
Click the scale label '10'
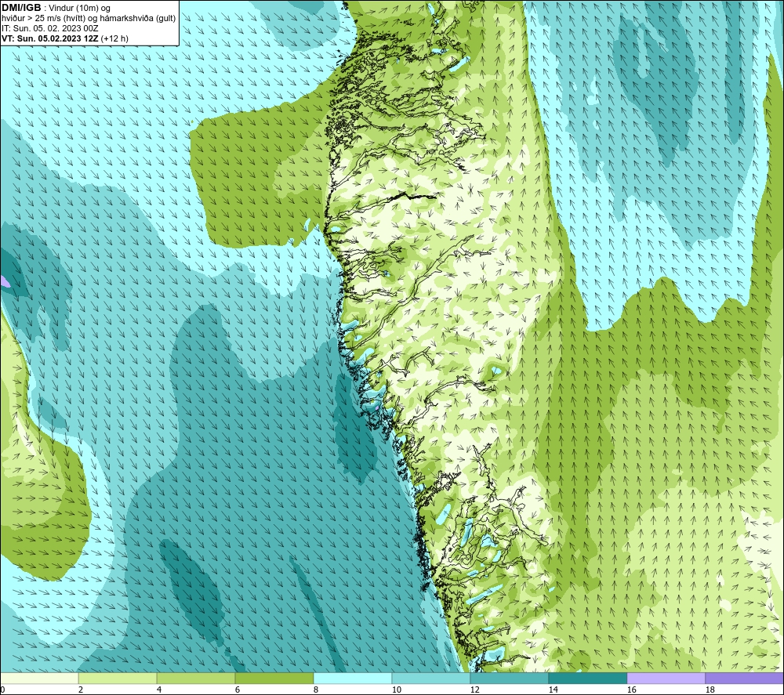[396, 690]
